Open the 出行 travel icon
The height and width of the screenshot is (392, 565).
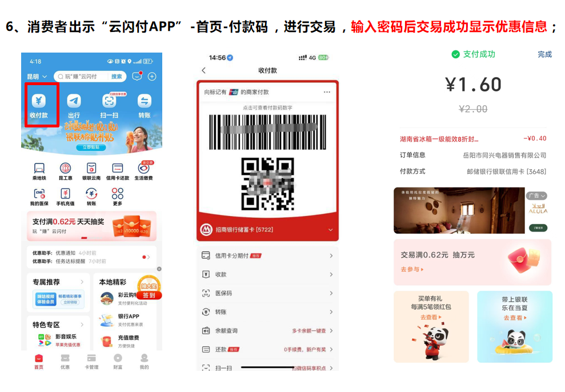point(74,101)
